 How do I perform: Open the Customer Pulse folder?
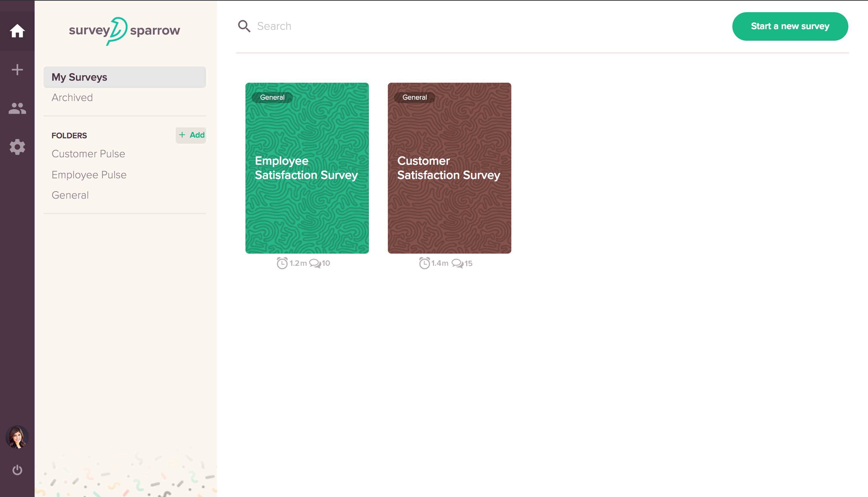coord(89,154)
